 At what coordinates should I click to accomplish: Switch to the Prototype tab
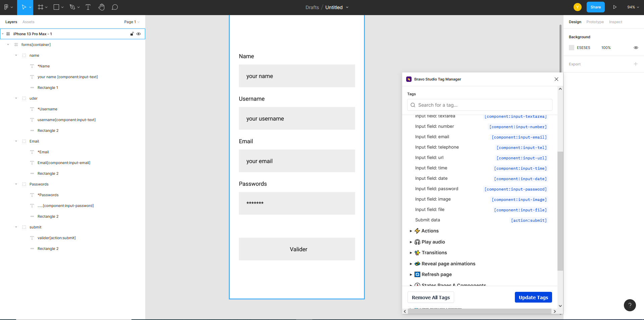coord(595,22)
